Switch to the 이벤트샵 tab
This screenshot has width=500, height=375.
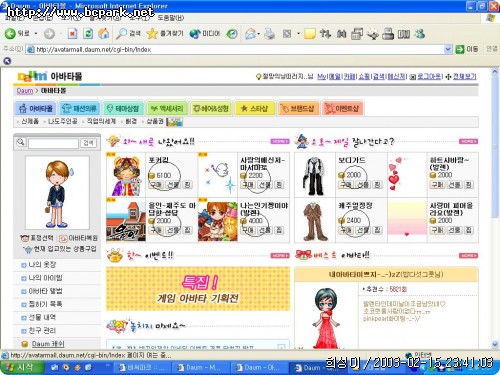[342, 108]
